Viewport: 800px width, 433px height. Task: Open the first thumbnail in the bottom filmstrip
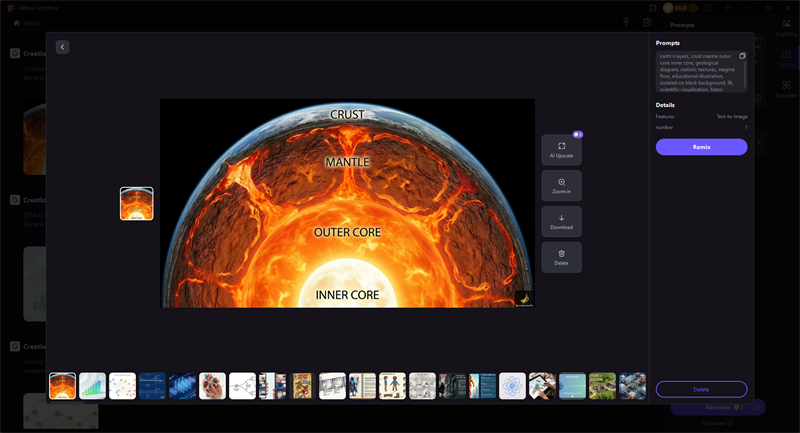click(x=62, y=386)
